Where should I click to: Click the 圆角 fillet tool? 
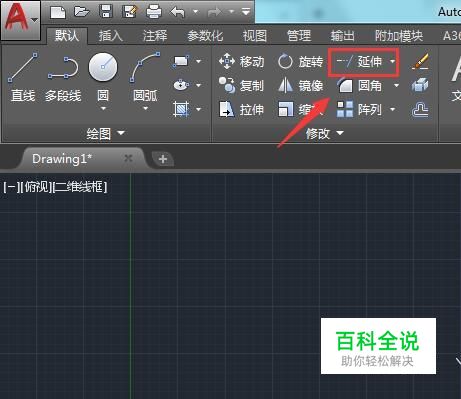click(359, 86)
